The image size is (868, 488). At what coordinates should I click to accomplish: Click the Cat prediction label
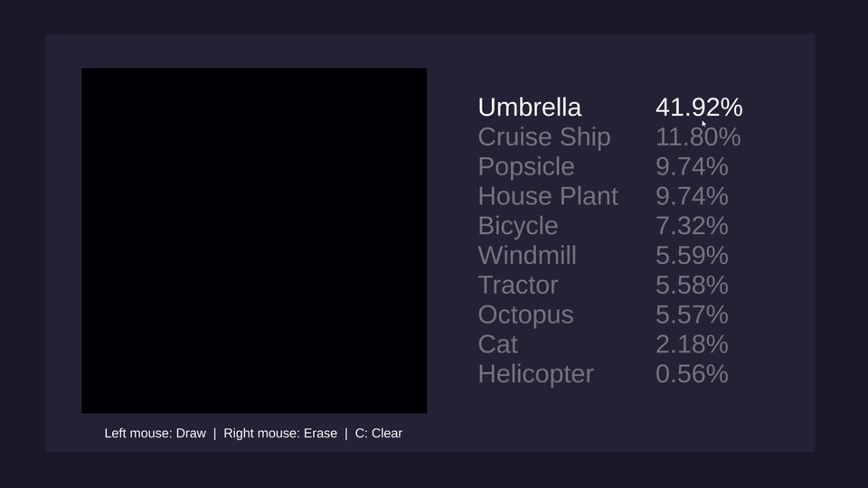pos(497,344)
